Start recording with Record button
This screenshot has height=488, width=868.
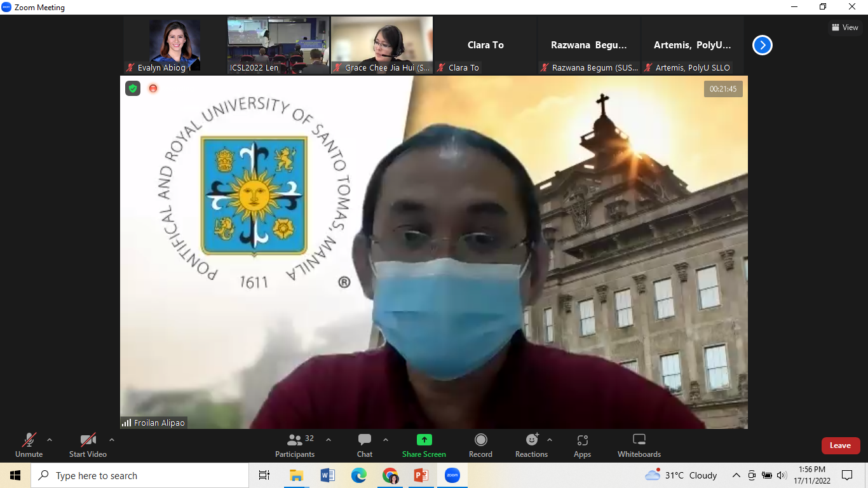480,445
